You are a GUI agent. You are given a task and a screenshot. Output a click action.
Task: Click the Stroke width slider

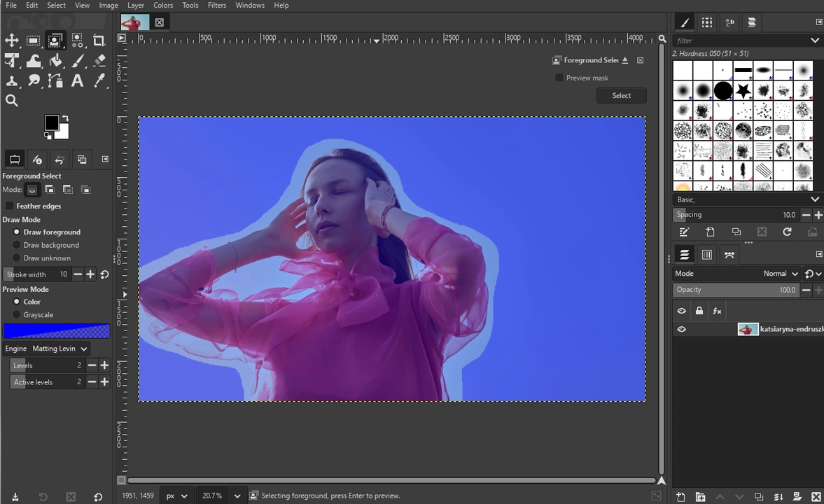(x=36, y=274)
